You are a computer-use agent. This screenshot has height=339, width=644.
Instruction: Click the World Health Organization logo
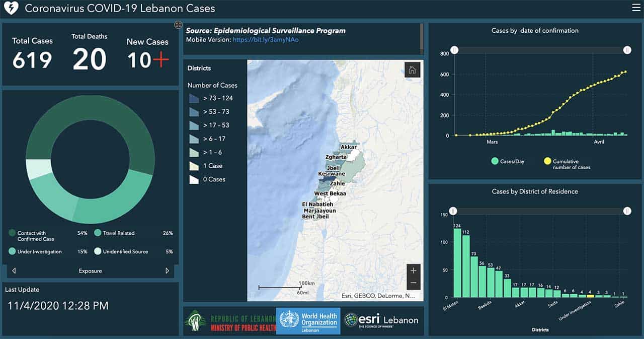[x=308, y=320]
